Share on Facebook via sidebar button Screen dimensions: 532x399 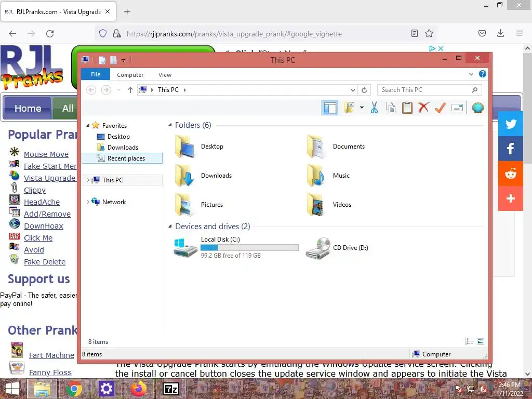tap(511, 149)
